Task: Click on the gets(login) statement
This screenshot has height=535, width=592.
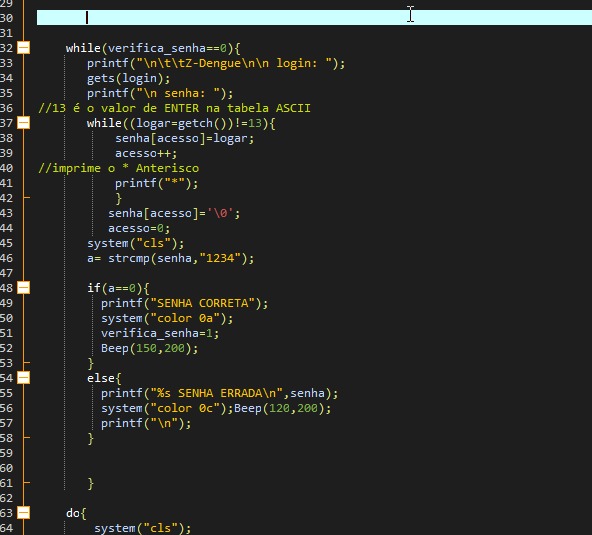Action: 129,79
